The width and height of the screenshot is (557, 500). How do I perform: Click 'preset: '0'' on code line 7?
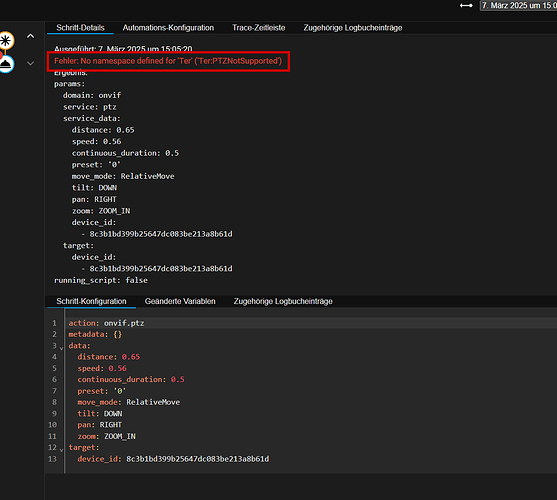click(102, 391)
